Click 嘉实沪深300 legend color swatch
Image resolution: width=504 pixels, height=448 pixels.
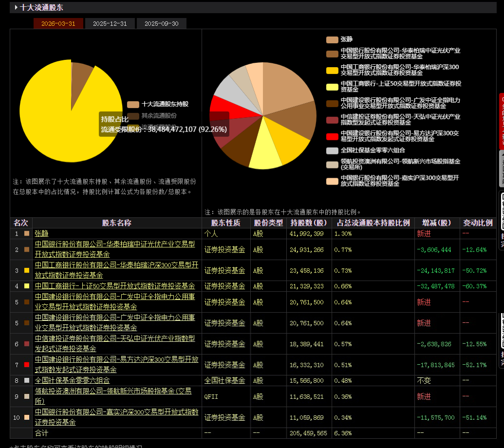pos(332,181)
